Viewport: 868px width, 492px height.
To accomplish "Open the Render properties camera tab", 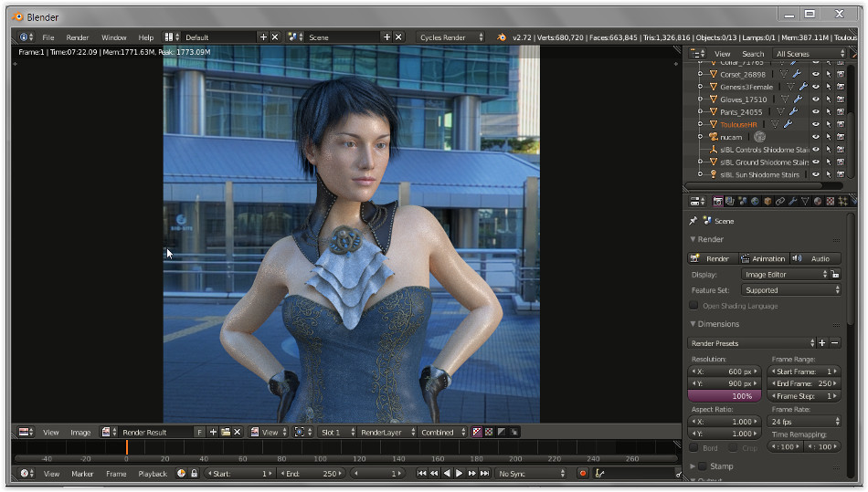I will click(718, 201).
